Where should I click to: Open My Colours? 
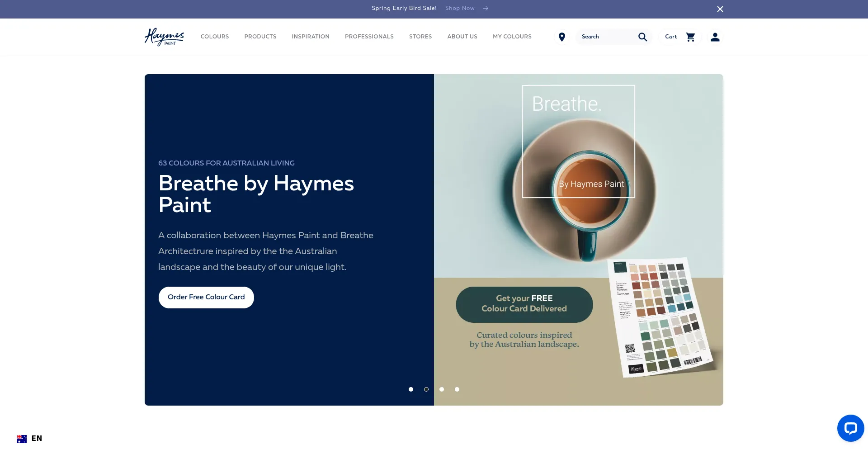[x=512, y=37]
